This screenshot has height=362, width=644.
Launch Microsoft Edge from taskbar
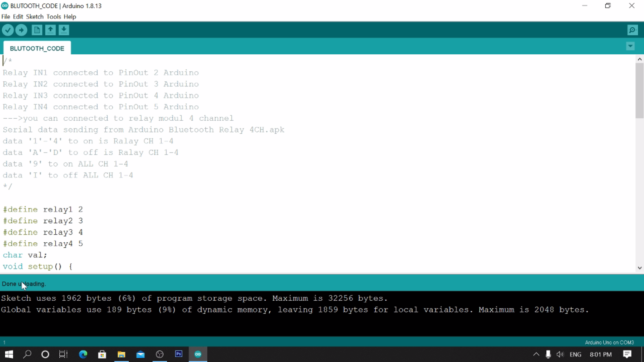tap(83, 354)
